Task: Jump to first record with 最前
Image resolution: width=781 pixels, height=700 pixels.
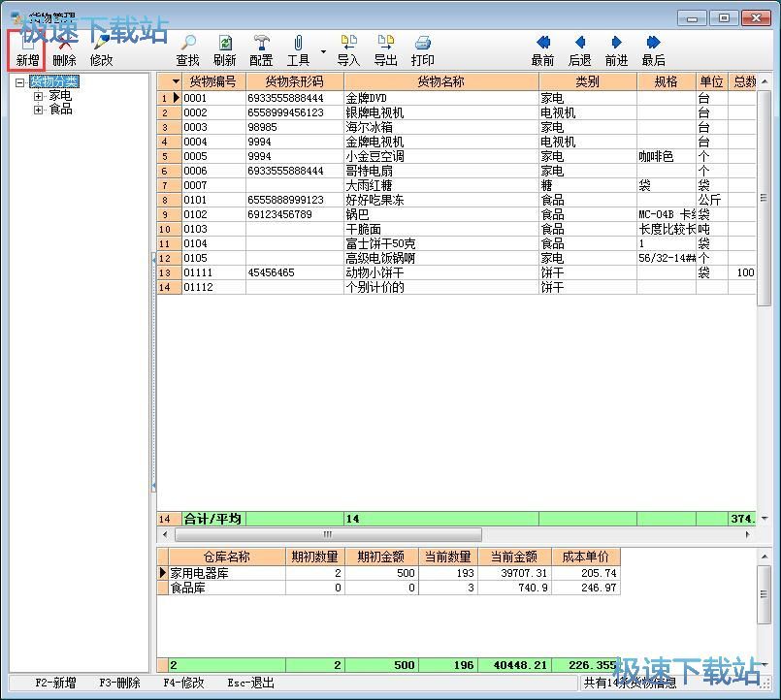Action: click(x=542, y=49)
